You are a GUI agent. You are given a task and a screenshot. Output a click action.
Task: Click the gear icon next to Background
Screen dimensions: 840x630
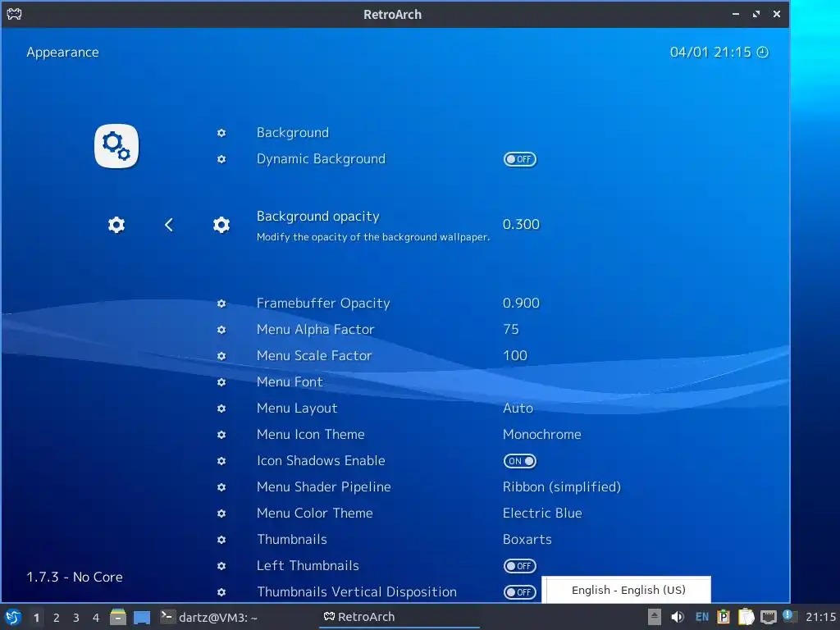pos(221,133)
